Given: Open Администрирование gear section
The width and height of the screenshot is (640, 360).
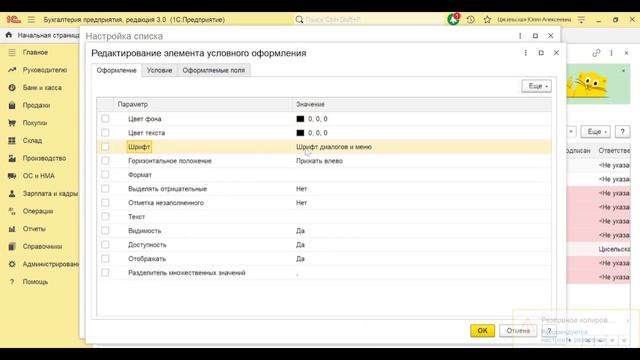Looking at the screenshot, I should click(43, 264).
